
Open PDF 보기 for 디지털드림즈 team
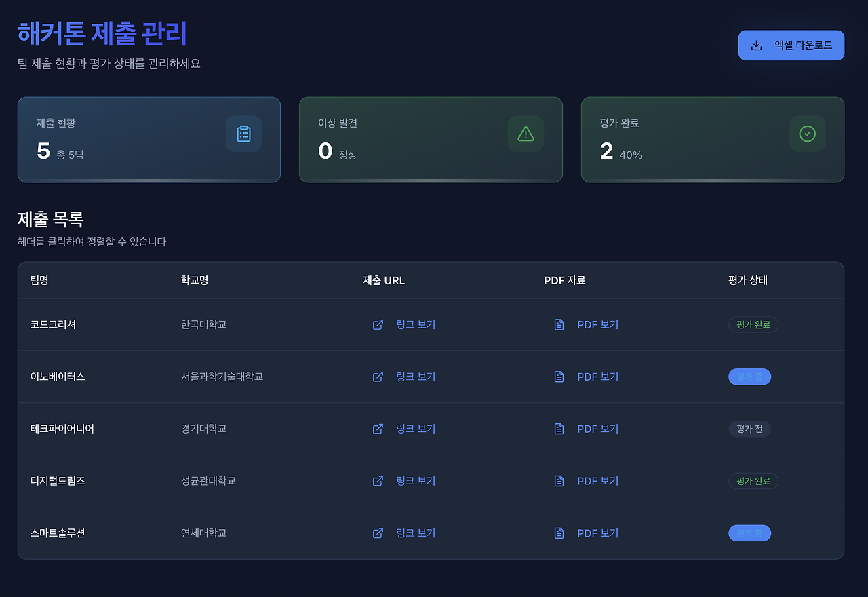tap(597, 480)
